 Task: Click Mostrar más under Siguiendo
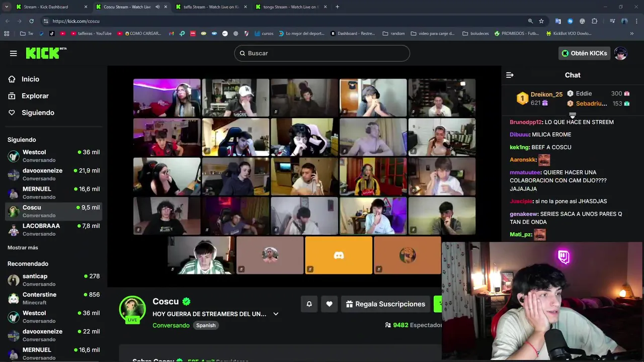tap(23, 247)
